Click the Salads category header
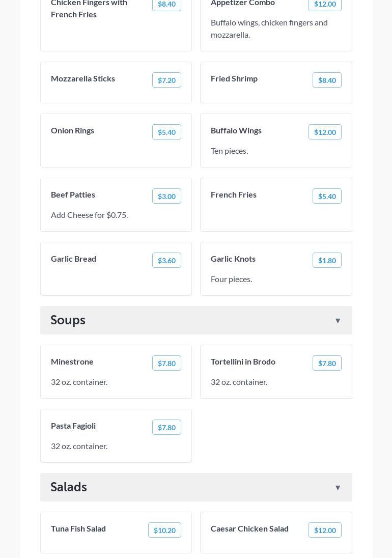The image size is (392, 558). coord(69,487)
